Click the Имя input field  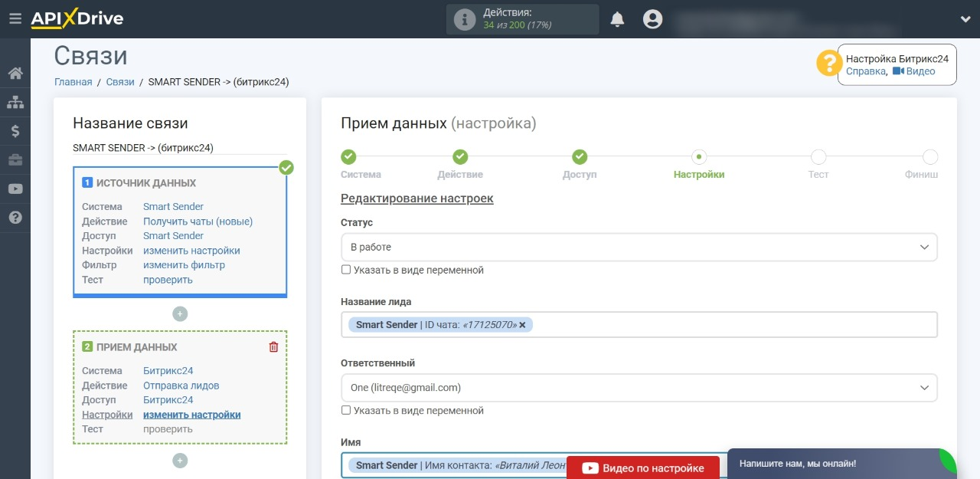(x=639, y=465)
